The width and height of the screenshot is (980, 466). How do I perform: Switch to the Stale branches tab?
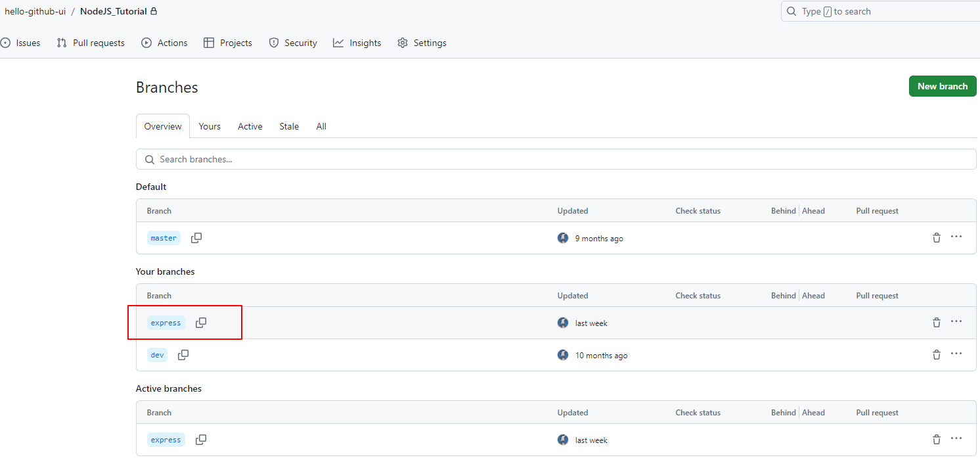click(289, 126)
